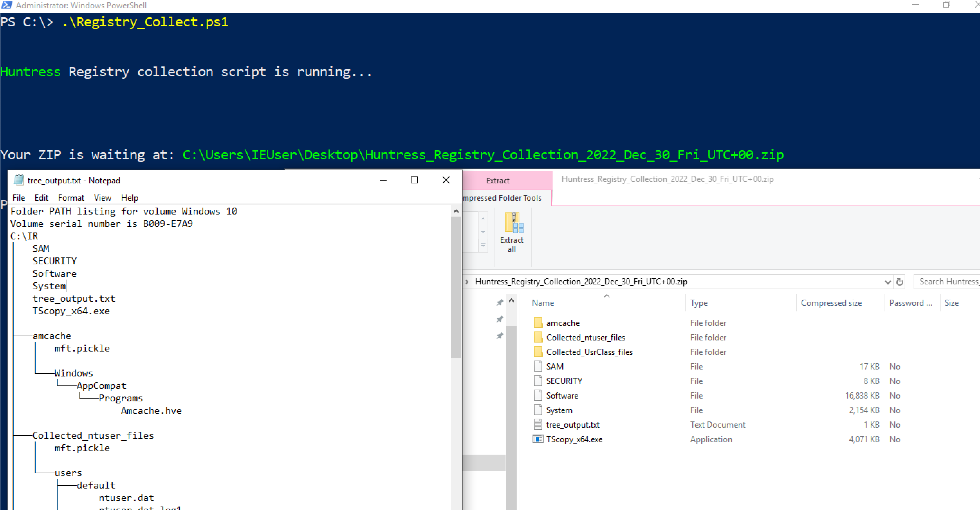
Task: Expand the ribbon gallery more arrow
Action: pos(483,246)
